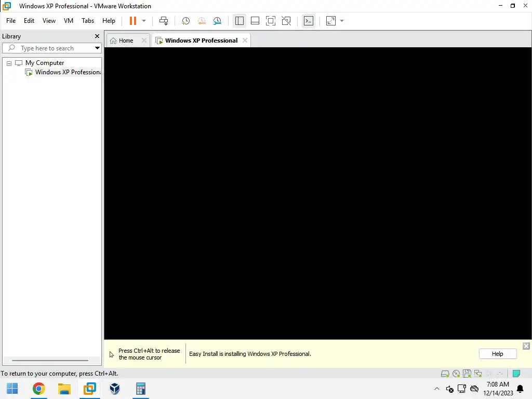The width and height of the screenshot is (532, 399).
Task: Enter full screen mode
Action: 270,21
